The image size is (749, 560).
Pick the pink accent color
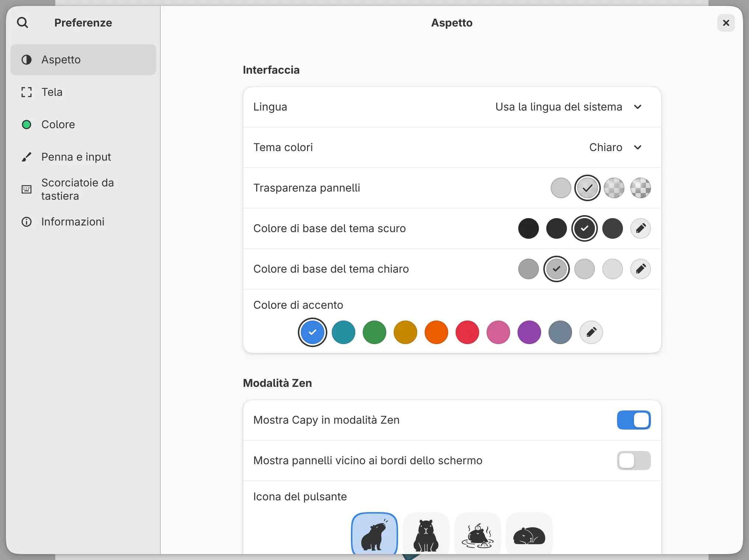click(x=498, y=332)
